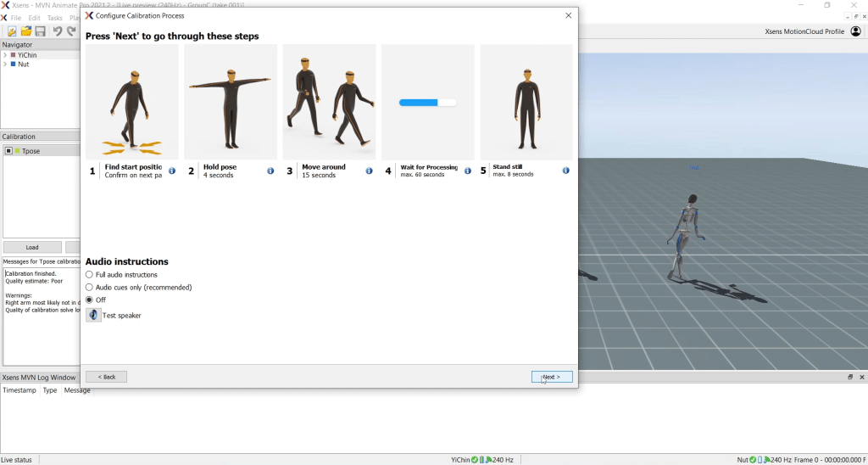Click the save floppy disk icon
Screen dimensions: 868x465
pos(40,31)
